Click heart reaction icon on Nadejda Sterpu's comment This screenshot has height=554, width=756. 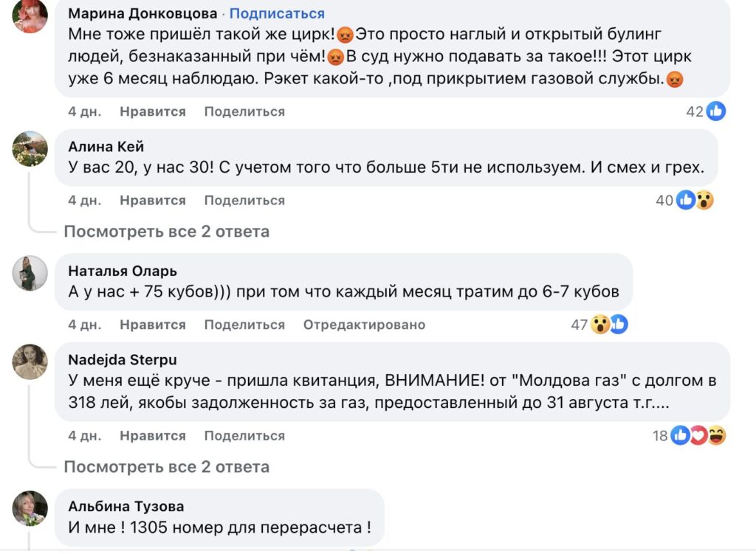click(x=698, y=436)
